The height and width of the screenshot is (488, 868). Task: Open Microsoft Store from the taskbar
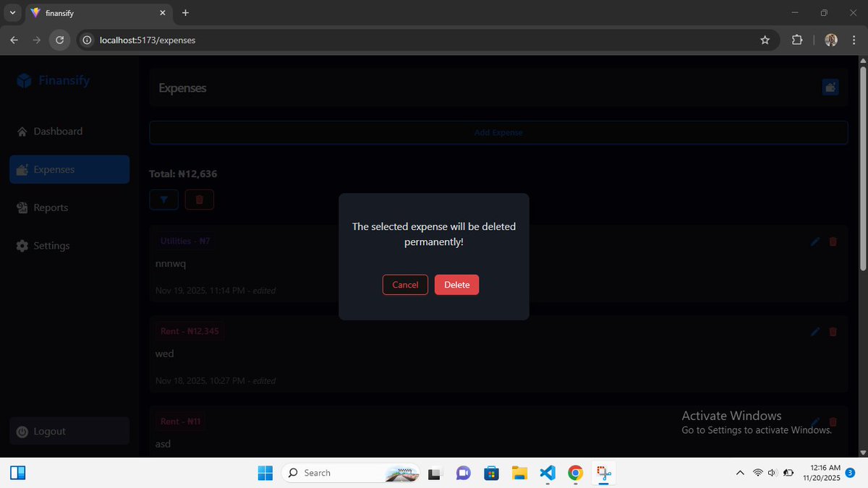coord(491,473)
